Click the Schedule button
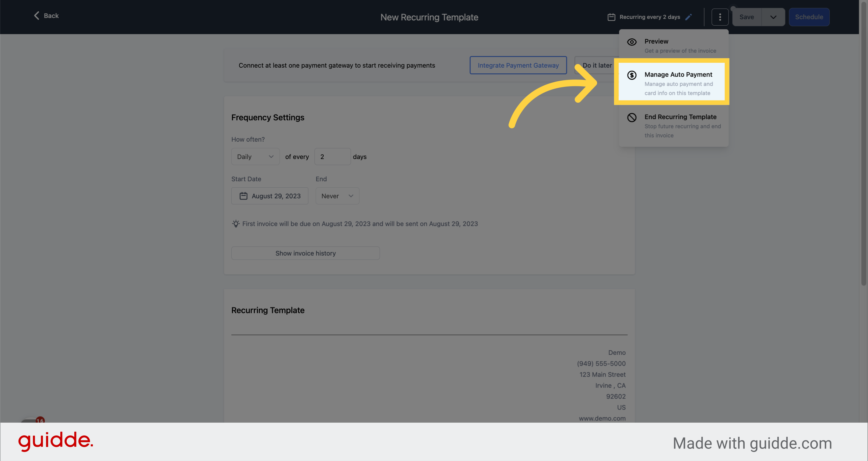Screen dimensions: 868x461 click(809, 17)
